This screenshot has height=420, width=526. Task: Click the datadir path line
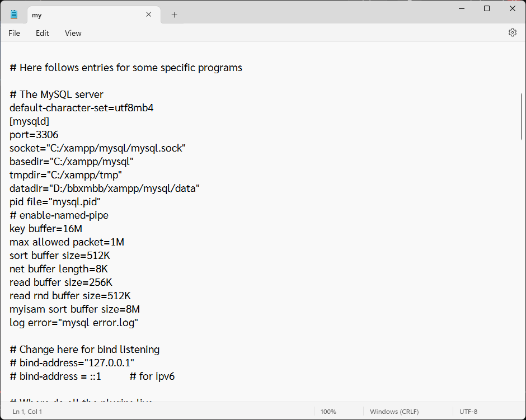105,188
